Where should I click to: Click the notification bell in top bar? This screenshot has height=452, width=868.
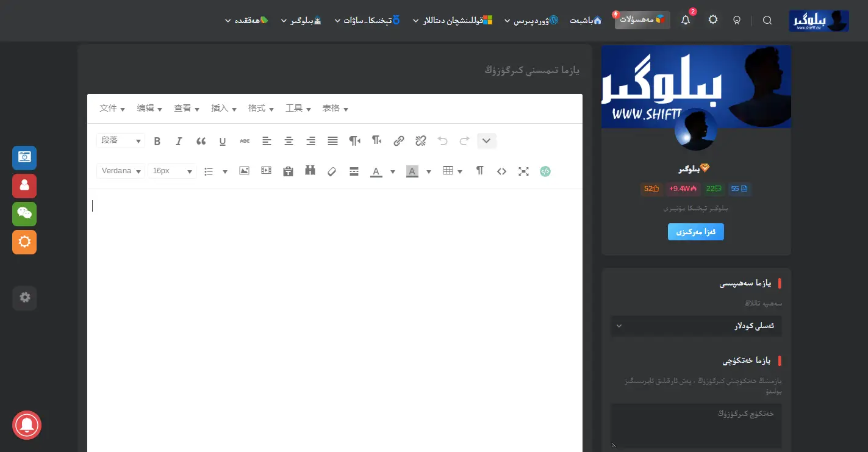pyautogui.click(x=685, y=20)
